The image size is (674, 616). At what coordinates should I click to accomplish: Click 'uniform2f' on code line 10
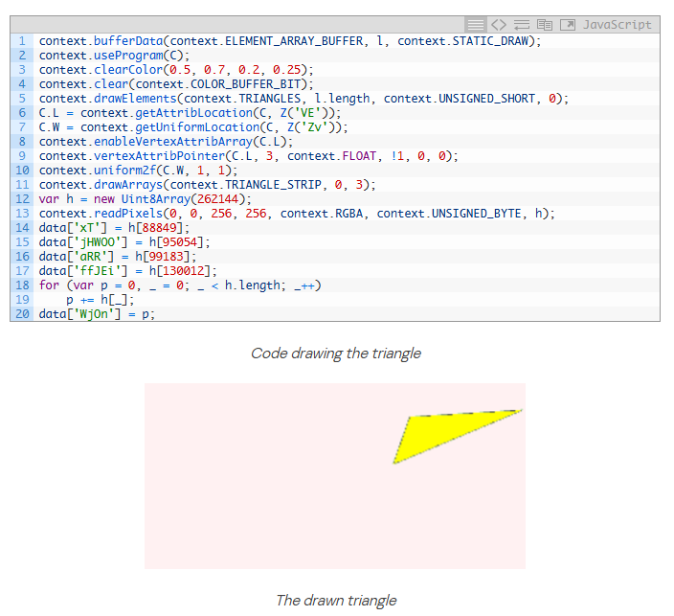(124, 171)
